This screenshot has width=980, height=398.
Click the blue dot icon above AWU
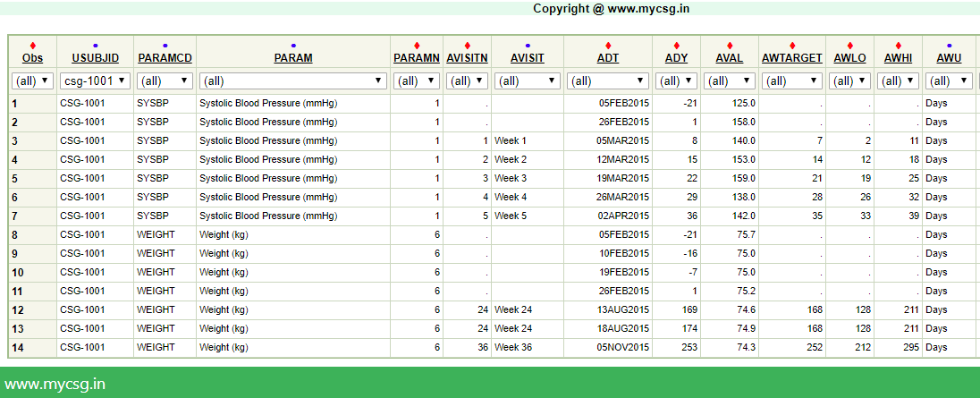[949, 46]
